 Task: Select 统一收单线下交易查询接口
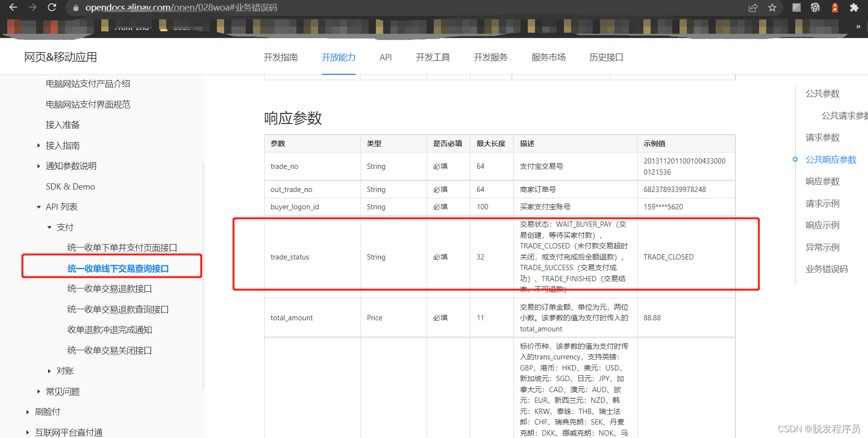pyautogui.click(x=118, y=269)
